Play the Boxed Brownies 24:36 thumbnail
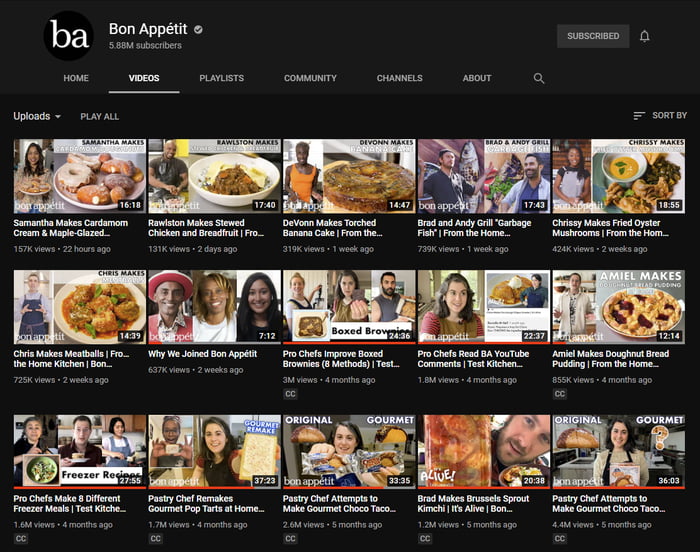The width and height of the screenshot is (700, 552). click(x=349, y=307)
